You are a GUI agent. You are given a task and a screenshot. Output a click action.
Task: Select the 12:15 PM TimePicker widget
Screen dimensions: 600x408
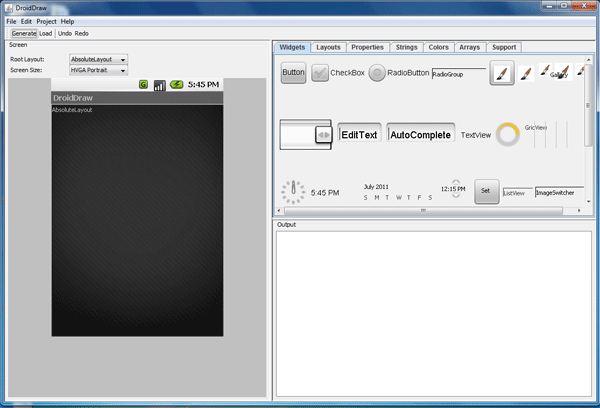coord(453,189)
